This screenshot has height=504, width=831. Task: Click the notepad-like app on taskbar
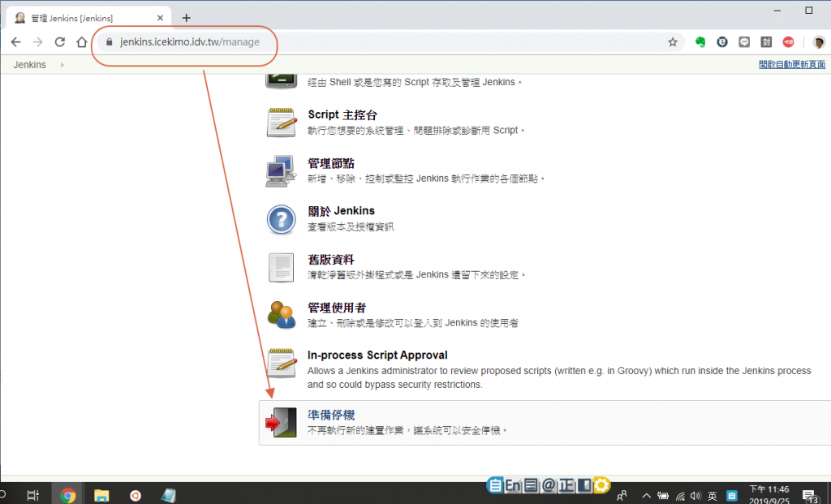click(x=169, y=495)
